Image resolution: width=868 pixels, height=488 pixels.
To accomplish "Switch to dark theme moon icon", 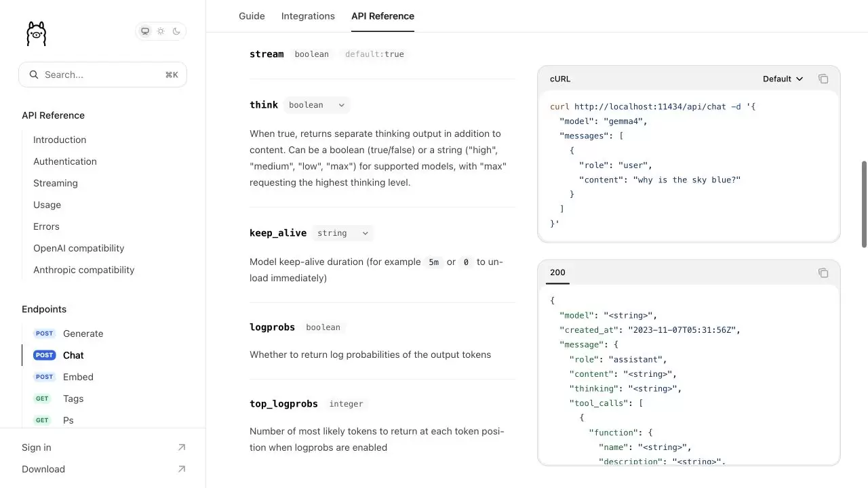I will tap(176, 31).
